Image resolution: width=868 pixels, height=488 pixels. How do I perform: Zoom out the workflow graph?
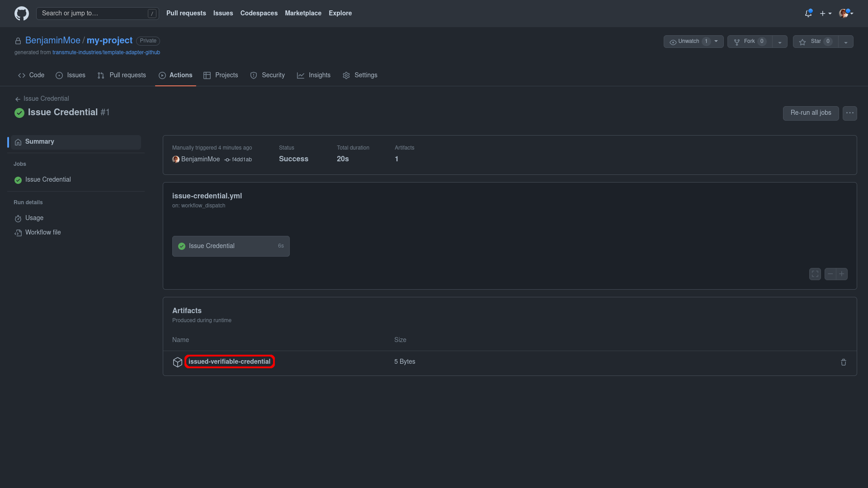click(x=830, y=274)
